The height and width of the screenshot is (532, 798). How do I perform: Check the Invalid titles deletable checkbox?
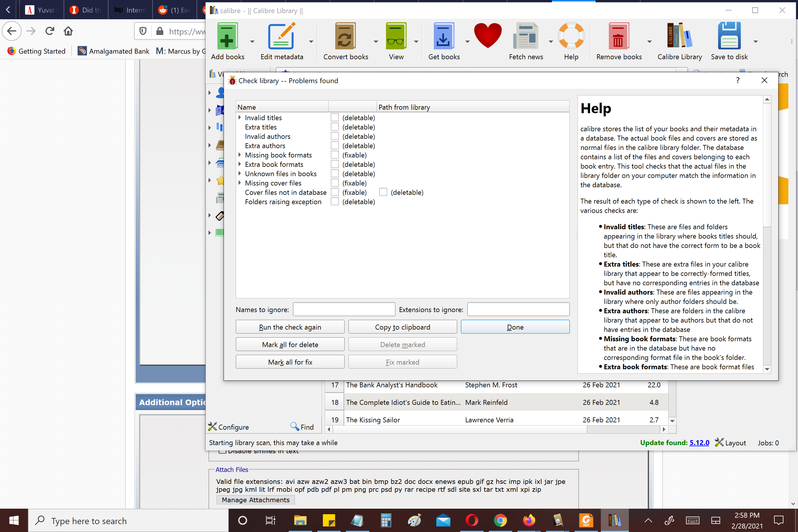pyautogui.click(x=335, y=117)
